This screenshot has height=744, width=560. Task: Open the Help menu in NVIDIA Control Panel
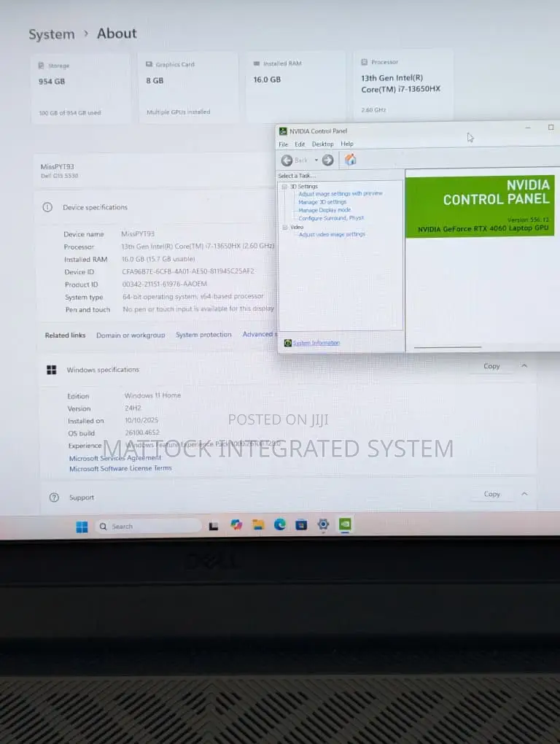(347, 144)
